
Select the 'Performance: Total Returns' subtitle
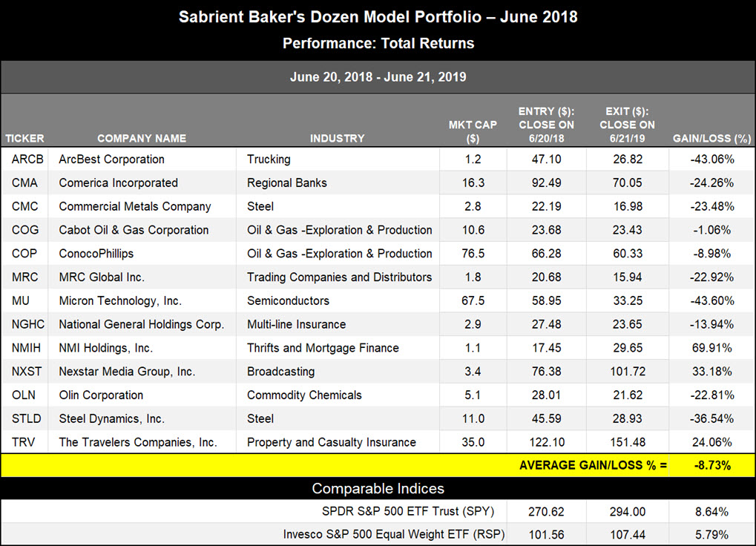[378, 43]
